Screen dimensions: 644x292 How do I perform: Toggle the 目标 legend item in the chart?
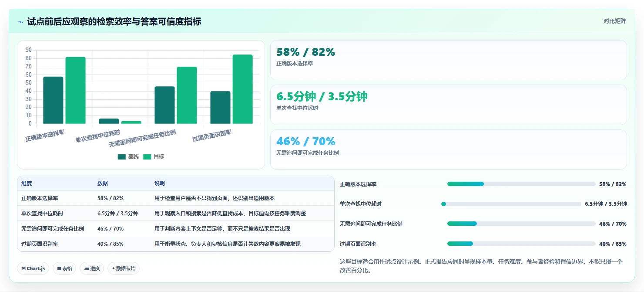(x=154, y=156)
